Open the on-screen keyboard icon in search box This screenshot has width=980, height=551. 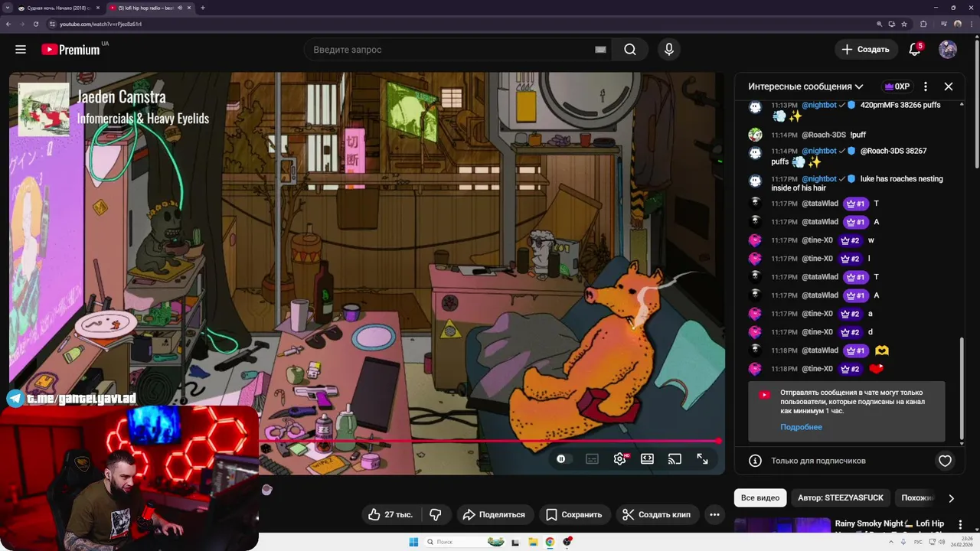600,50
